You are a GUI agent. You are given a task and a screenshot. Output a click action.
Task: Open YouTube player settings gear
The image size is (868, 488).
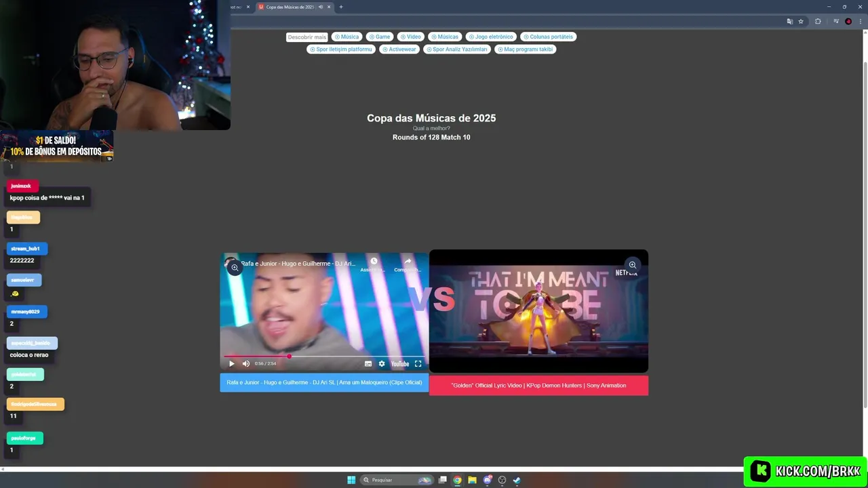[382, 364]
